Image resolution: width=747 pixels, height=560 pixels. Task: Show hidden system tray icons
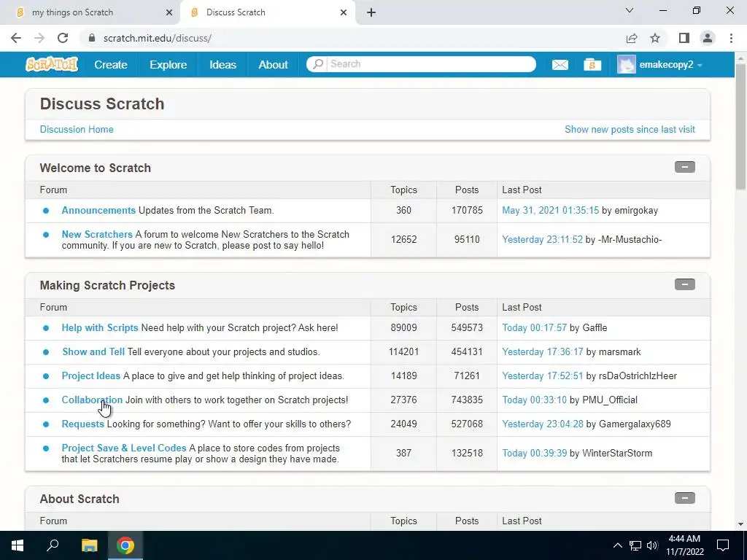(617, 545)
